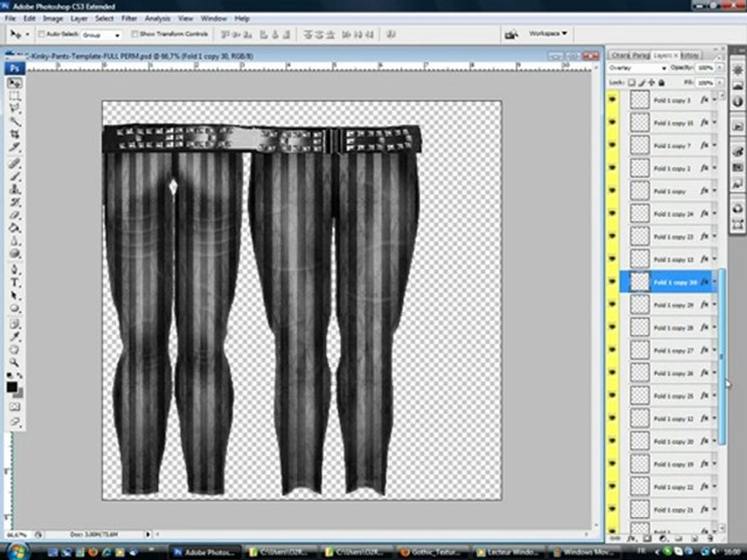Click the lock image pixels brush icon
This screenshot has height=560, width=747.
[642, 83]
